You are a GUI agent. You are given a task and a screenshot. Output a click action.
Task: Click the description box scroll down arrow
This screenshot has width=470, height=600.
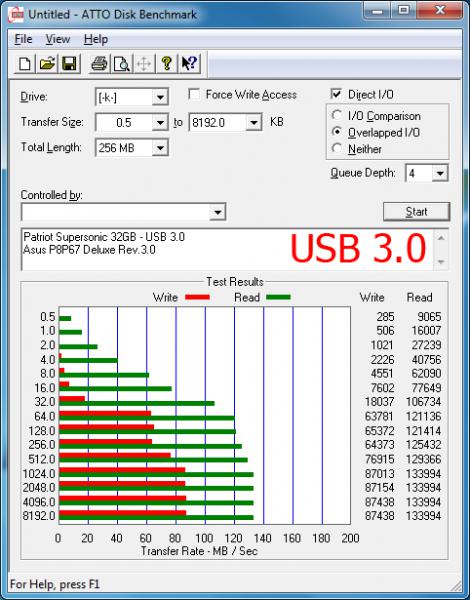441,262
